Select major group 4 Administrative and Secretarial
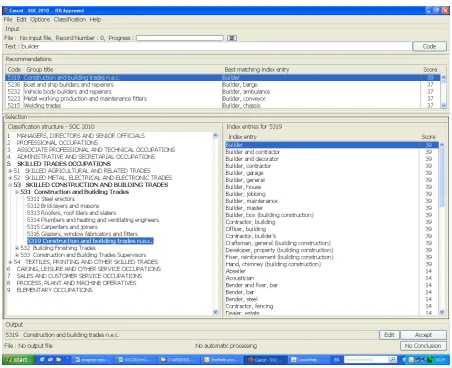Image resolution: width=452 pixels, height=368 pixels. coord(86,157)
